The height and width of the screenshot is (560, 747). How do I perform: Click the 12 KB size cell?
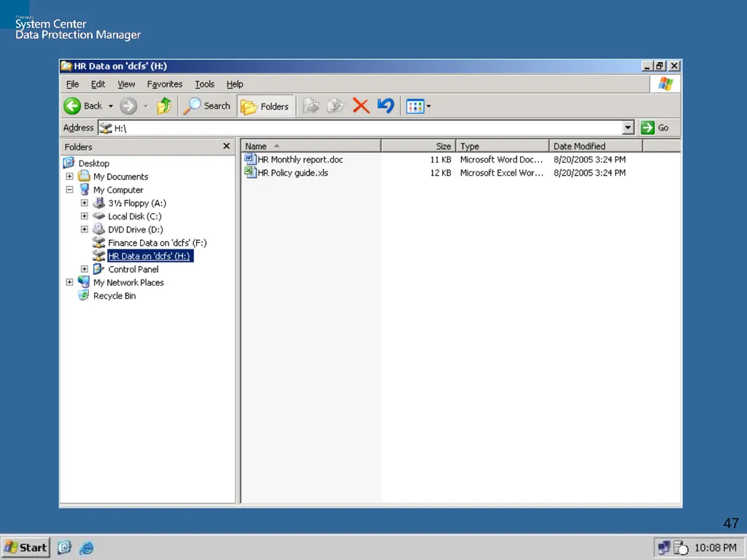(x=441, y=173)
